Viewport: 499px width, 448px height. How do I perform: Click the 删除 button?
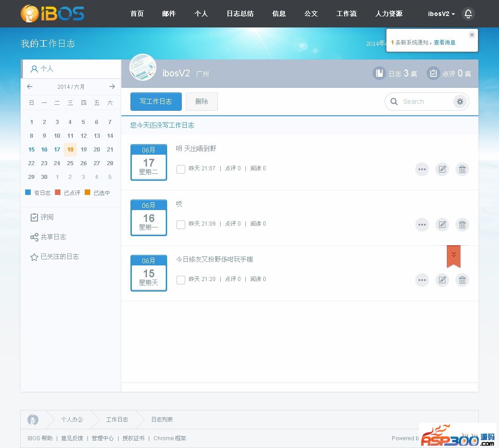(202, 102)
